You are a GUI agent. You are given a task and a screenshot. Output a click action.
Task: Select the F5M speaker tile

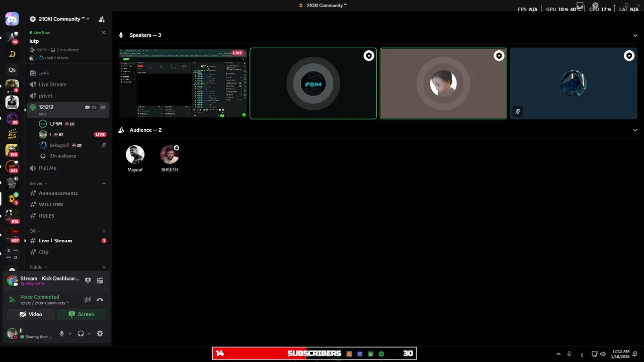(313, 83)
